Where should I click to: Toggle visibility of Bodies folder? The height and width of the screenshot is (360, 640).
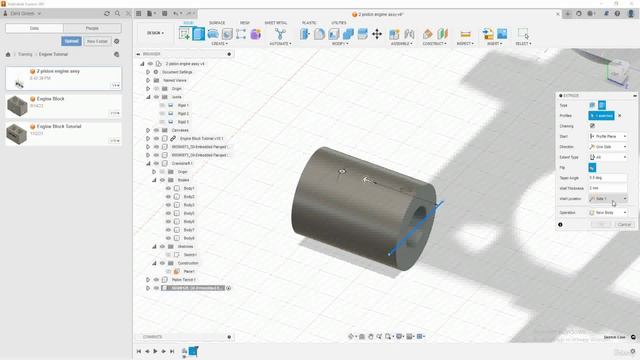pyautogui.click(x=162, y=180)
